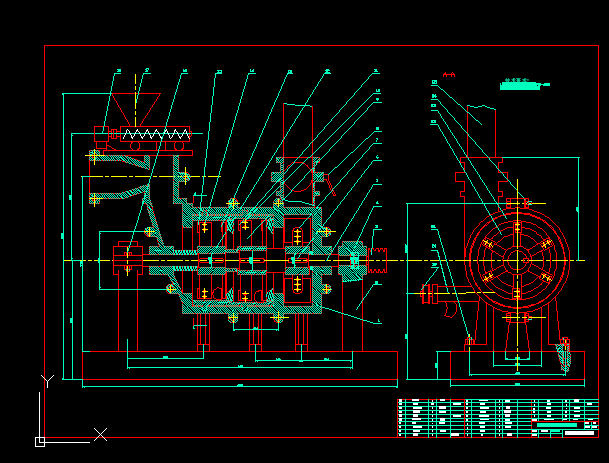Select the technical requirements text block
This screenshot has width=609, height=463.
tap(524, 84)
